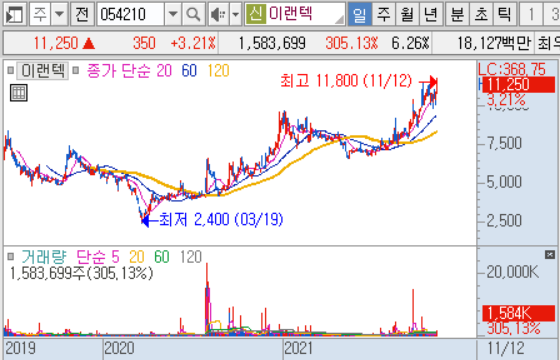Image resolution: width=560 pixels, height=360 pixels.
Task: Click the 거래량 volume legend label
Action: (44, 256)
